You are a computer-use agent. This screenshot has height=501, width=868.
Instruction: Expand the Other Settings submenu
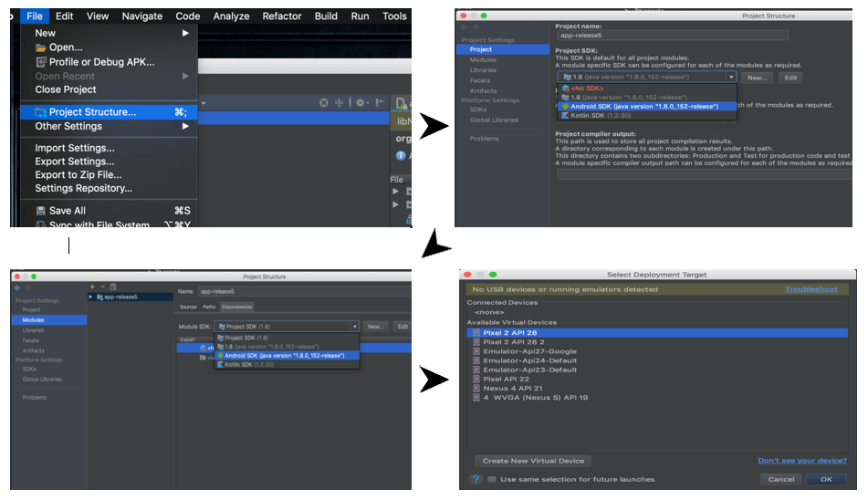[x=185, y=126]
